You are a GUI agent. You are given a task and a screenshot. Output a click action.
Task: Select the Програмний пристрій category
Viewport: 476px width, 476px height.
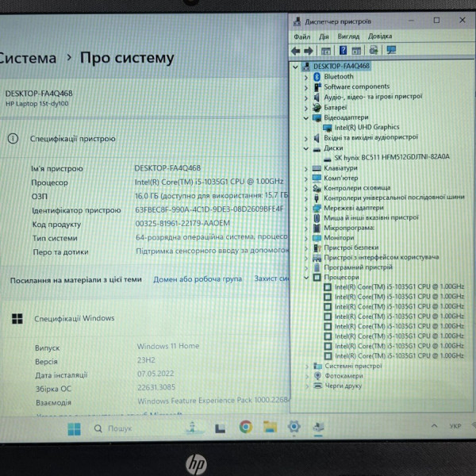point(359,267)
